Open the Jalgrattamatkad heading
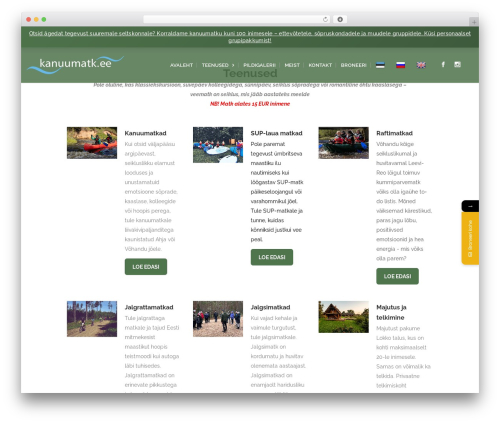500x423 pixels. 149,307
